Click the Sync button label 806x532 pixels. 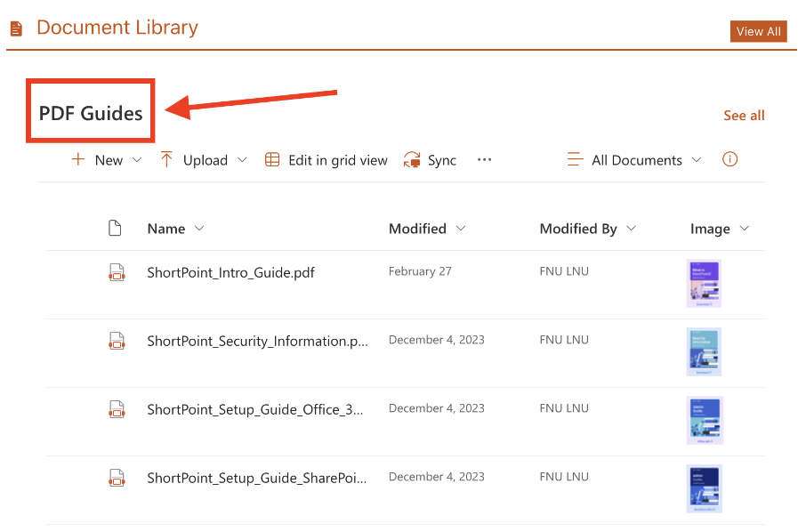[x=442, y=160]
